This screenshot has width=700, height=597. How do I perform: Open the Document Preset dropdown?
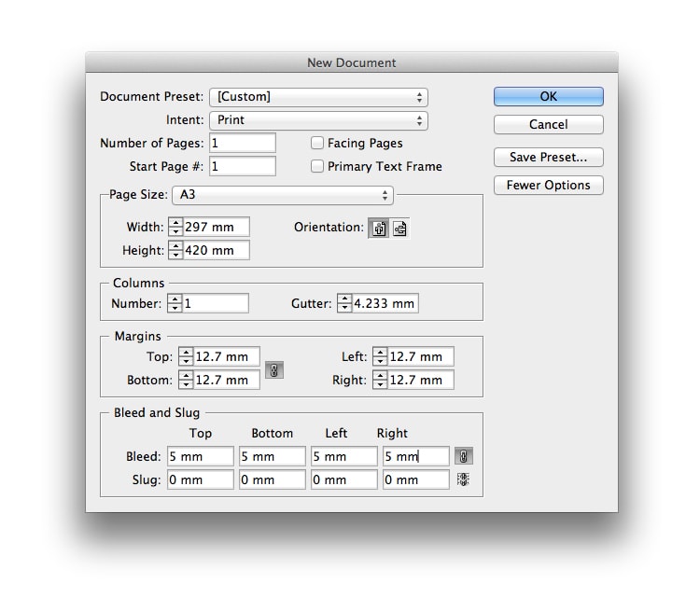[318, 97]
